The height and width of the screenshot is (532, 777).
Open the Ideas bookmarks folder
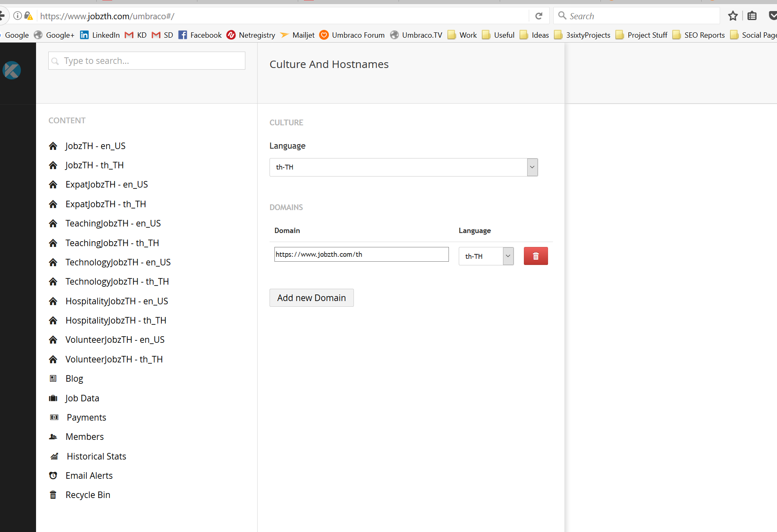point(534,35)
